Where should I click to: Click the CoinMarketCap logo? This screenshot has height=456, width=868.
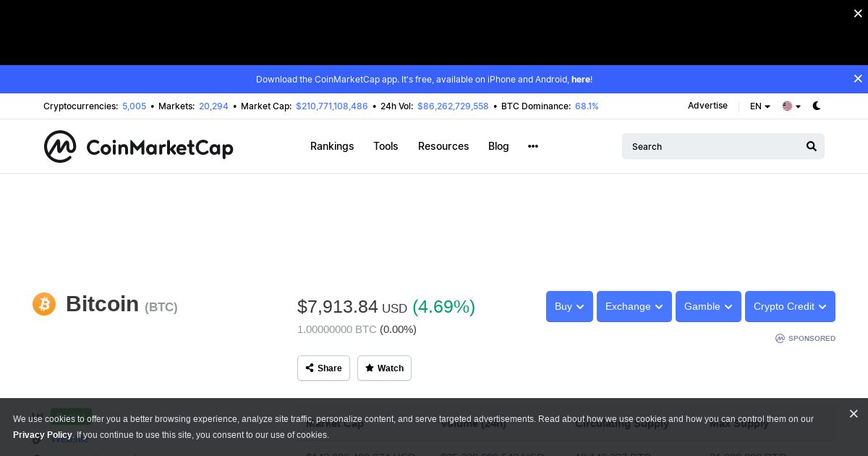(138, 146)
